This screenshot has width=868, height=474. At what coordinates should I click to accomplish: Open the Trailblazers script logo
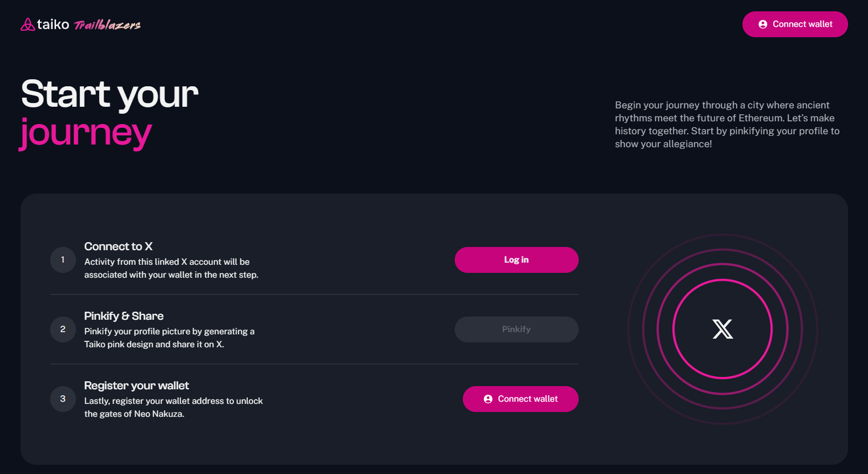pyautogui.click(x=107, y=25)
